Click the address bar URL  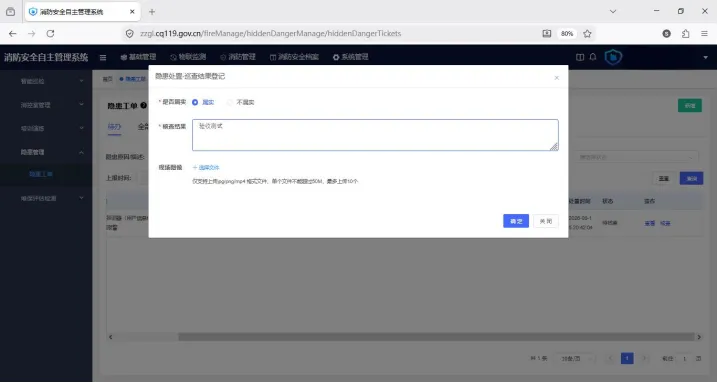[x=271, y=33]
